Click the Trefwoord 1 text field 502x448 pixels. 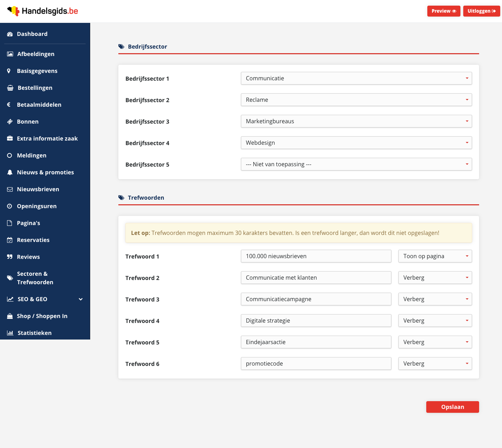click(316, 256)
